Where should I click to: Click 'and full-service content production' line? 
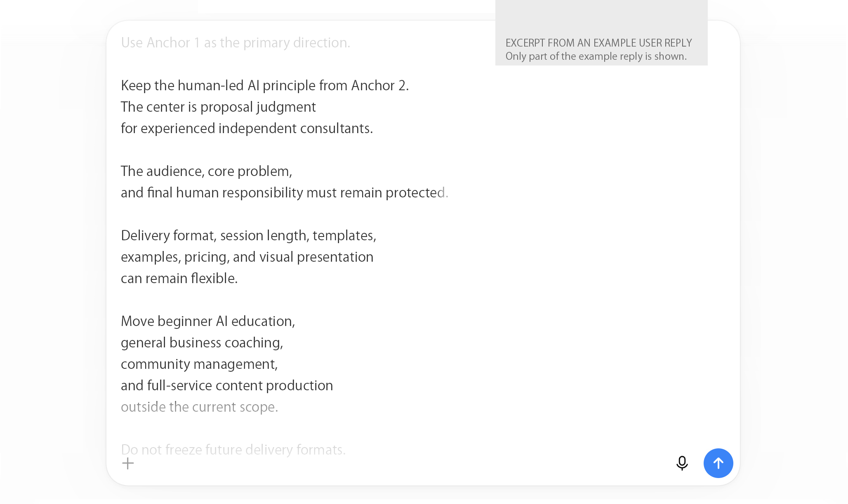[x=227, y=385]
